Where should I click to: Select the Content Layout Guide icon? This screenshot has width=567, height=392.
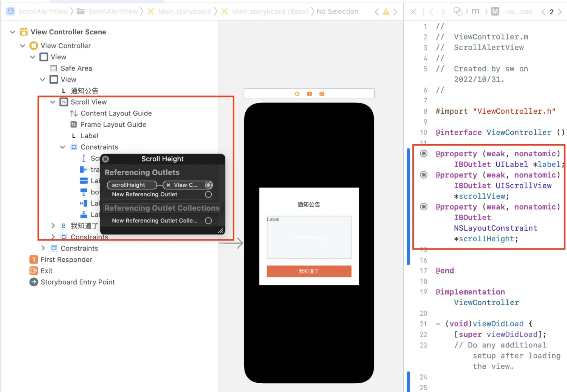(x=74, y=113)
